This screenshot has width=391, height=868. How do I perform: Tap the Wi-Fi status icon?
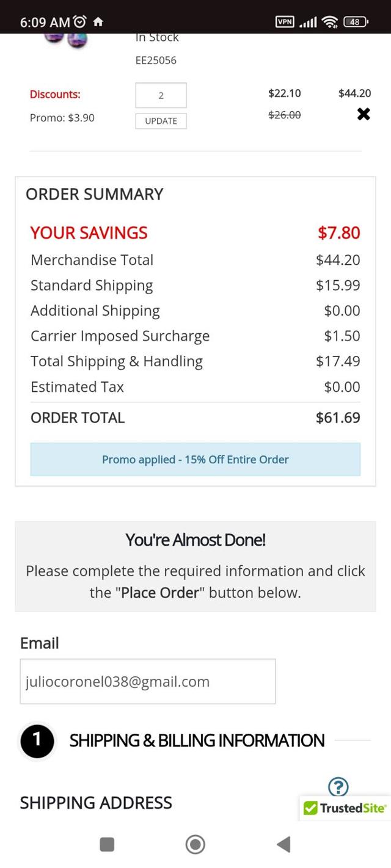click(x=329, y=22)
